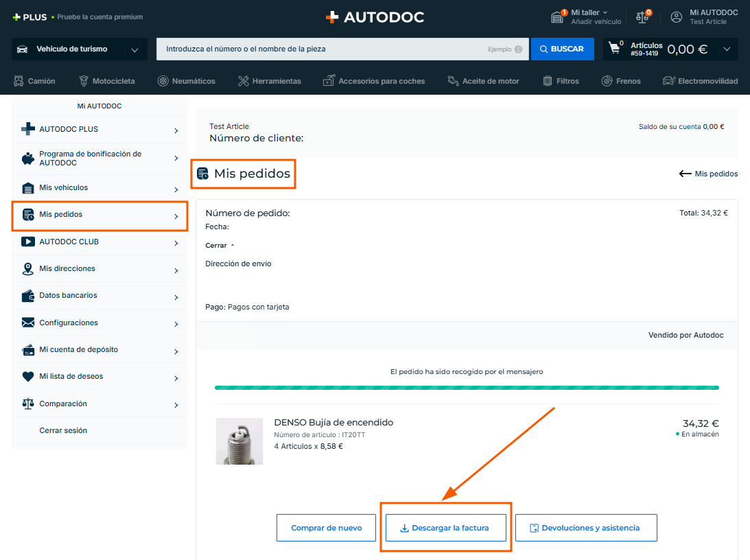
Task: Click 'Descargar la factura' button
Action: coord(445,528)
